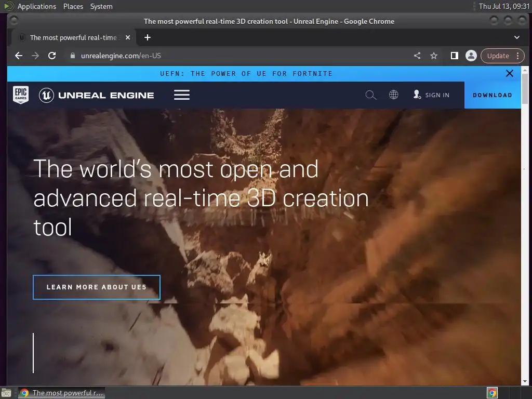The image size is (532, 399).
Task: Open a new tab with plus button
Action: [x=147, y=37]
